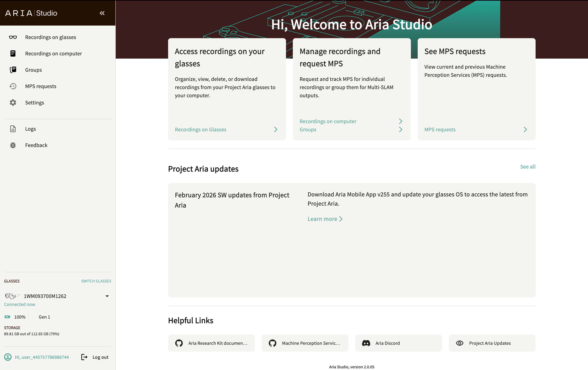Click the Recordings on computer file icon

[x=13, y=53]
